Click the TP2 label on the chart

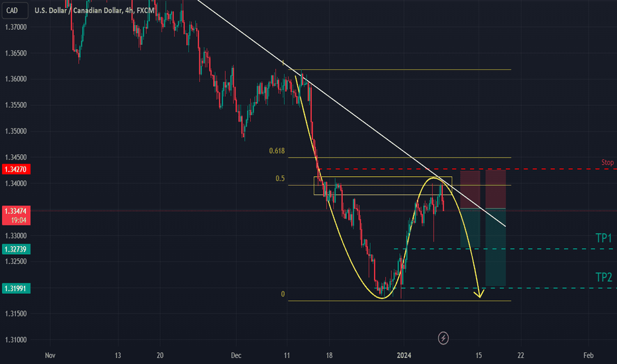(604, 277)
